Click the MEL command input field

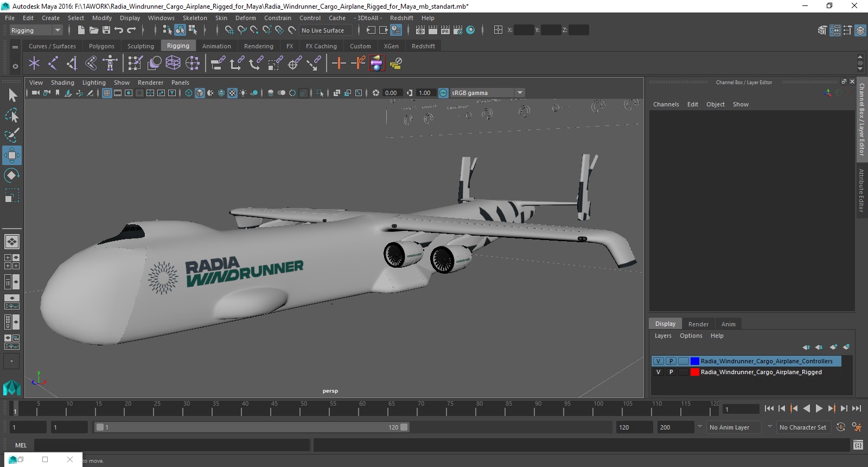[172, 445]
